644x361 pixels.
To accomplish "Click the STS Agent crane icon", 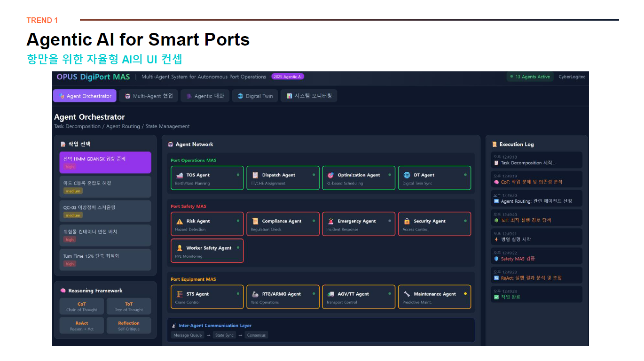I will pos(179,294).
